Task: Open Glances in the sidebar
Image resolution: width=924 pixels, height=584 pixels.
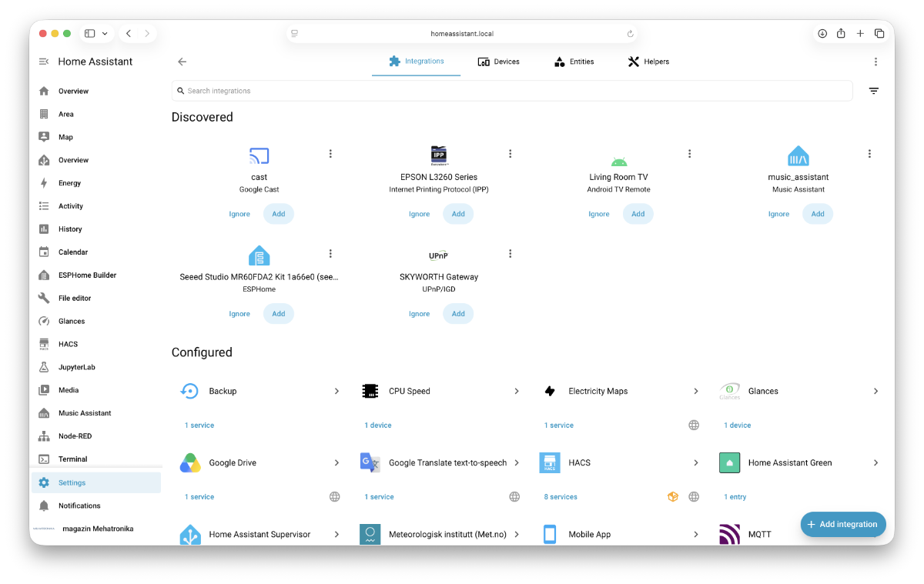Action: 96,321
